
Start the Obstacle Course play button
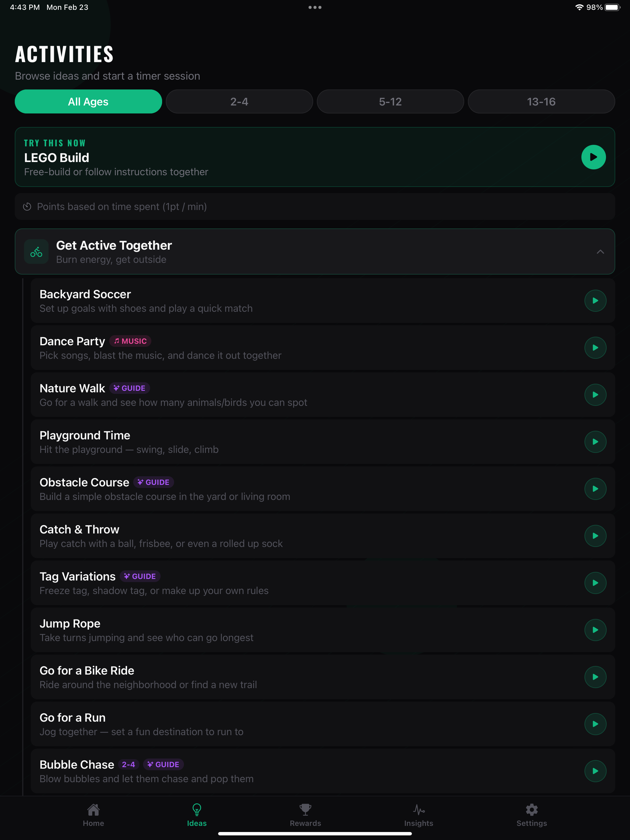[595, 489]
